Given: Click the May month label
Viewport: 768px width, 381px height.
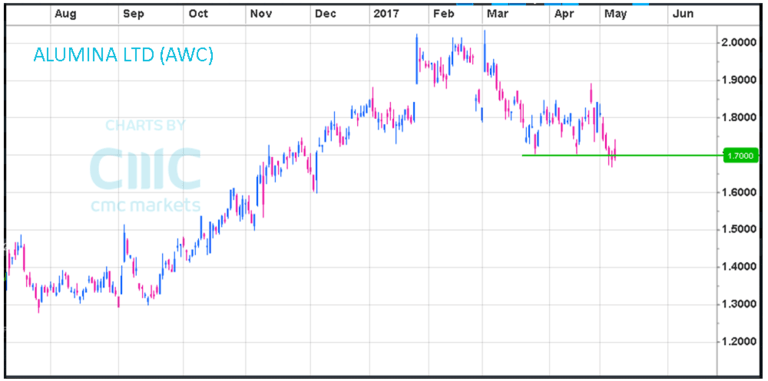Looking at the screenshot, I should (616, 14).
